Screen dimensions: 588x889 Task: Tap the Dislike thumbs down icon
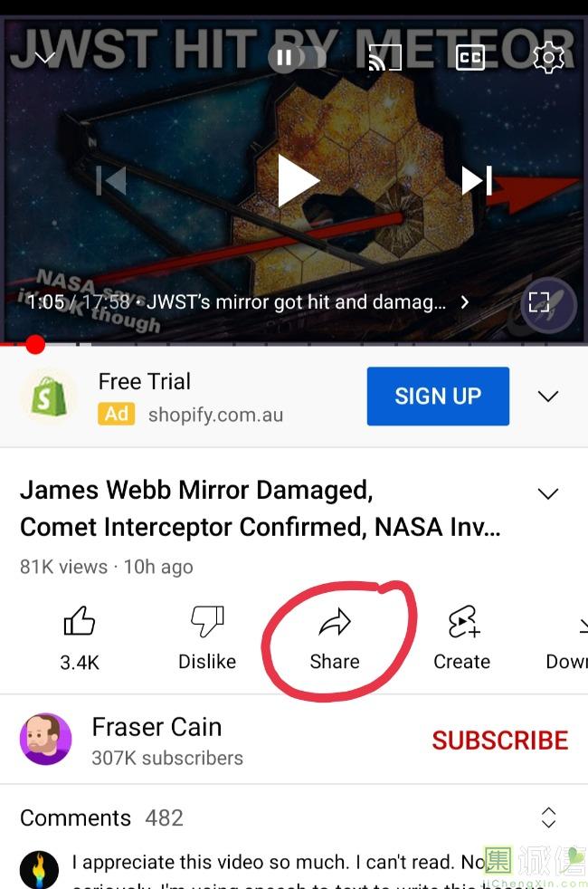tap(207, 621)
